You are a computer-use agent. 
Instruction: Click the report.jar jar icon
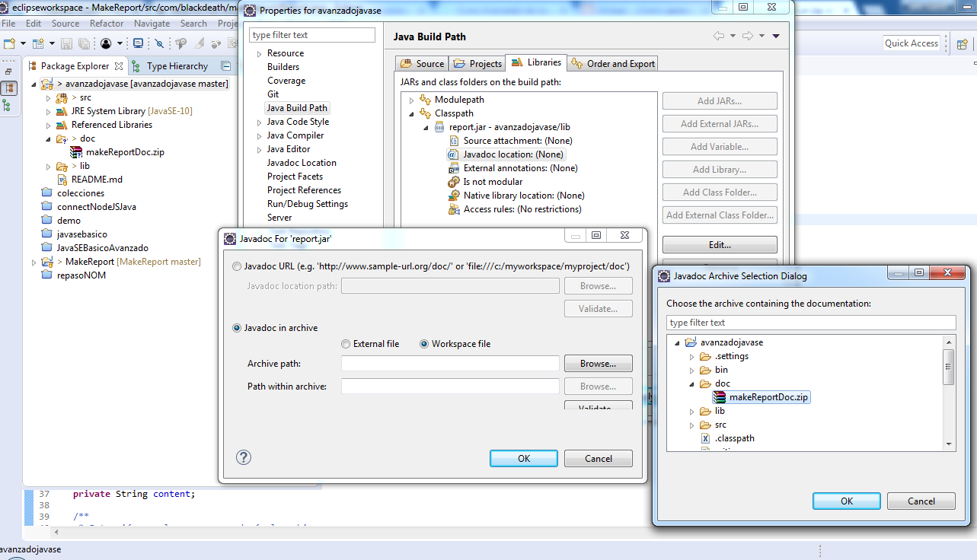439,127
